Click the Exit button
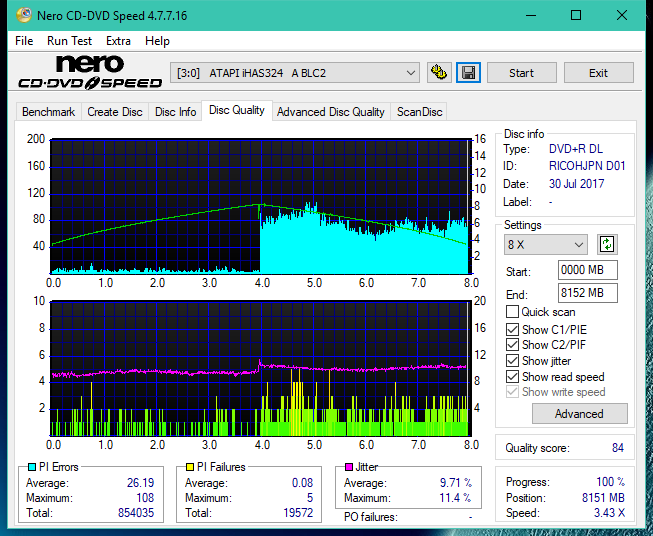The width and height of the screenshot is (653, 536). coord(598,73)
